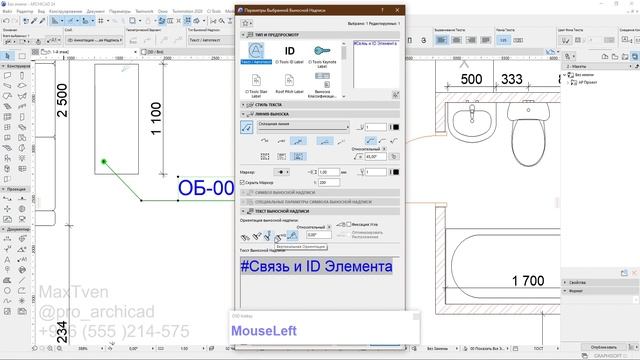Toggle the Hide Marker checkbox

pos(242,182)
